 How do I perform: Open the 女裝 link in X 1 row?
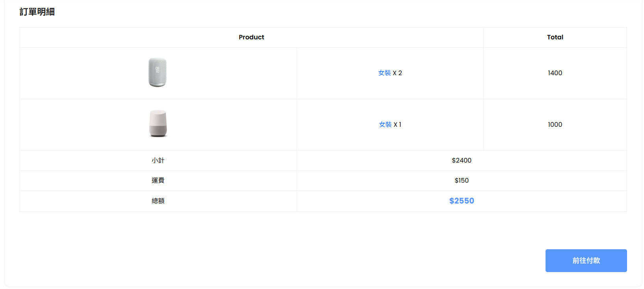[385, 124]
